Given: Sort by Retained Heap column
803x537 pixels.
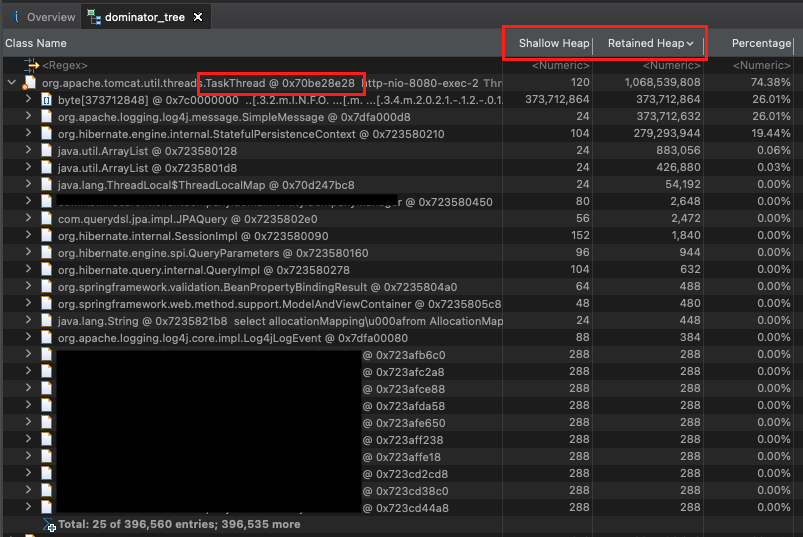Looking at the screenshot, I should 650,44.
